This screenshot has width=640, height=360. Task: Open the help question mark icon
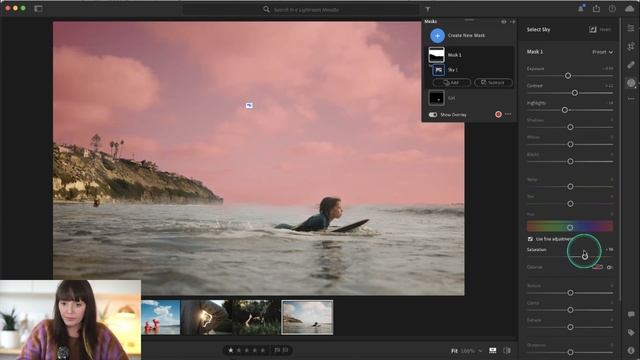pos(612,8)
